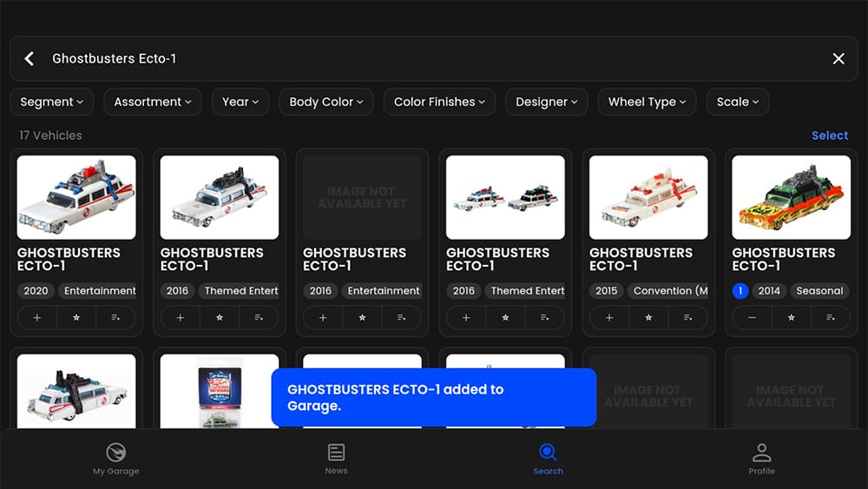Image resolution: width=868 pixels, height=489 pixels.
Task: Open the Designer filter dropdown
Action: point(546,102)
